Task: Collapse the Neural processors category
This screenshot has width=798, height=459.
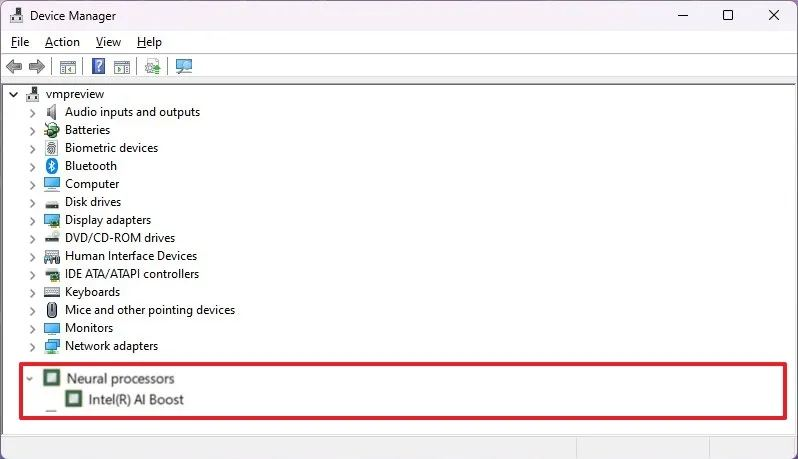Action: 31,379
